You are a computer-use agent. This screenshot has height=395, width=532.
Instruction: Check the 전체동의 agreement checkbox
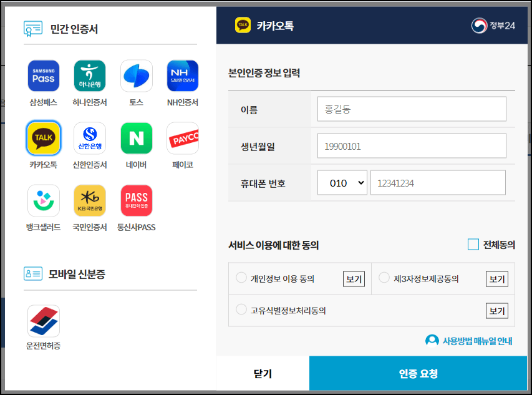pos(473,245)
